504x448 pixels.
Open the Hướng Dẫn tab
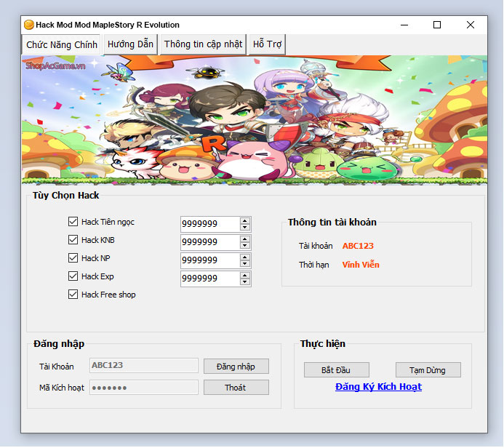click(130, 44)
